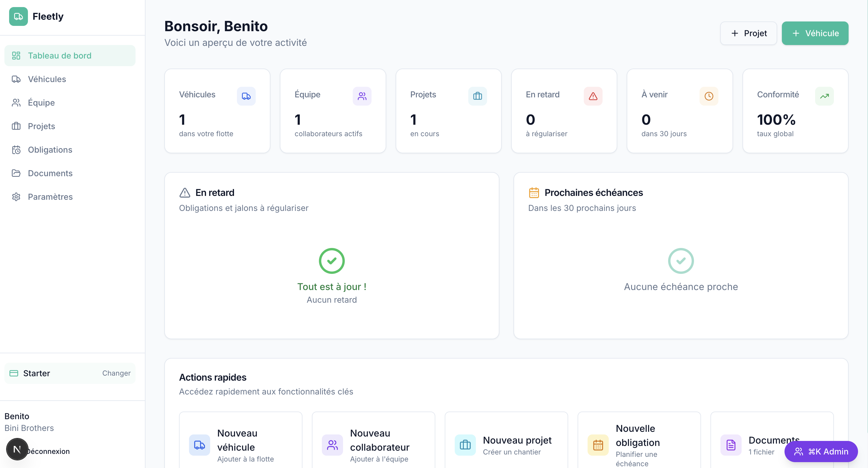Click the warning icon on the En retard card

point(593,96)
